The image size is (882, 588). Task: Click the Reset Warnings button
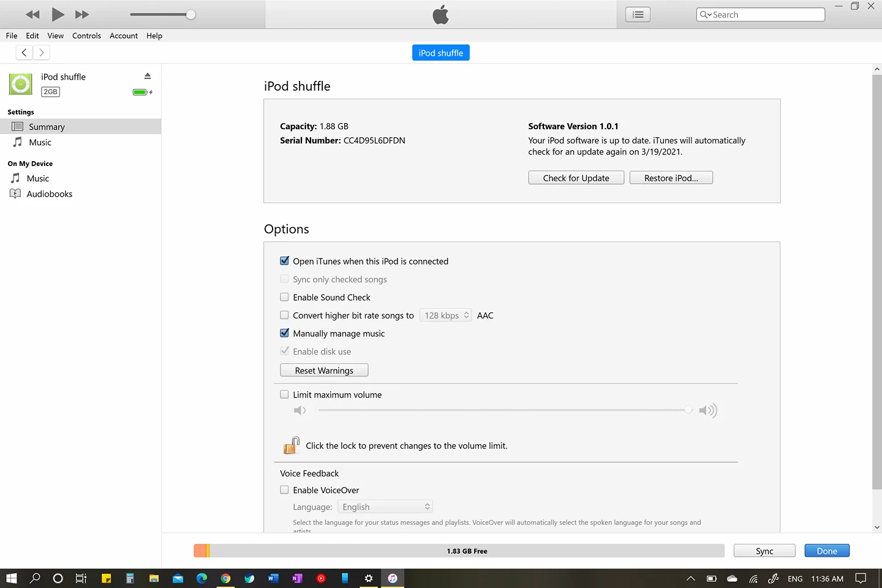pos(324,371)
